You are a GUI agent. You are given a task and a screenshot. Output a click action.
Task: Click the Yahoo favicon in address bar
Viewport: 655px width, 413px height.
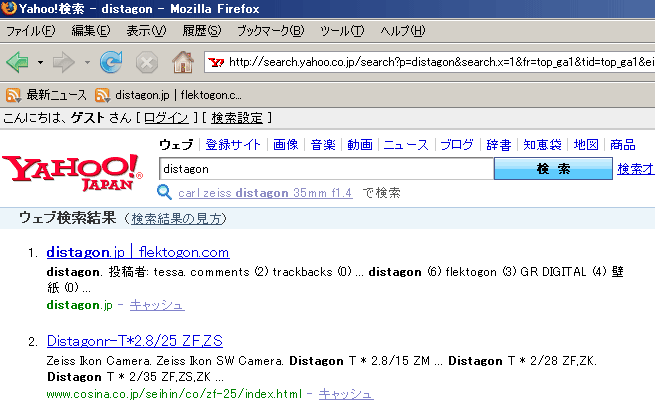click(x=216, y=63)
